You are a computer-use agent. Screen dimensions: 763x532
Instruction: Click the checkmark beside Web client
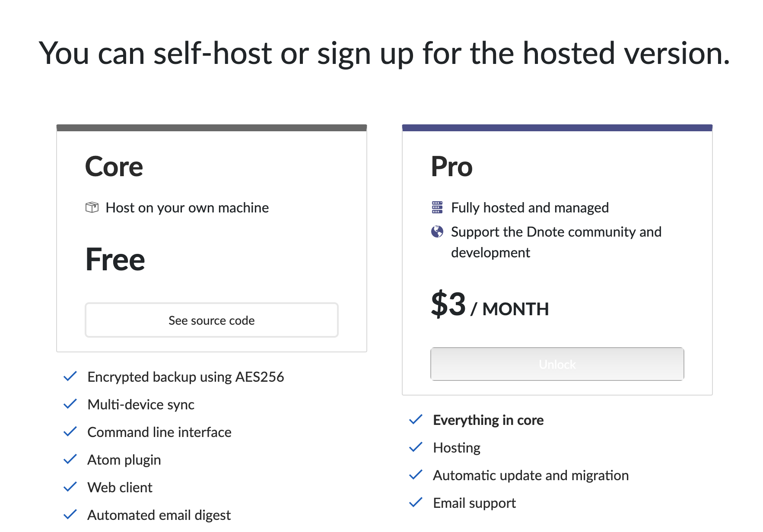pyautogui.click(x=70, y=487)
